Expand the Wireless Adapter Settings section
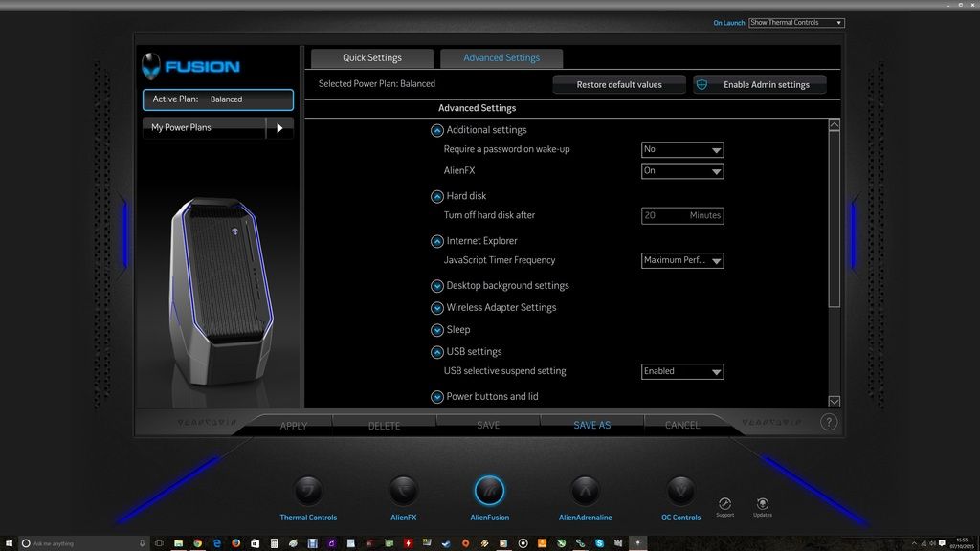 tap(436, 308)
